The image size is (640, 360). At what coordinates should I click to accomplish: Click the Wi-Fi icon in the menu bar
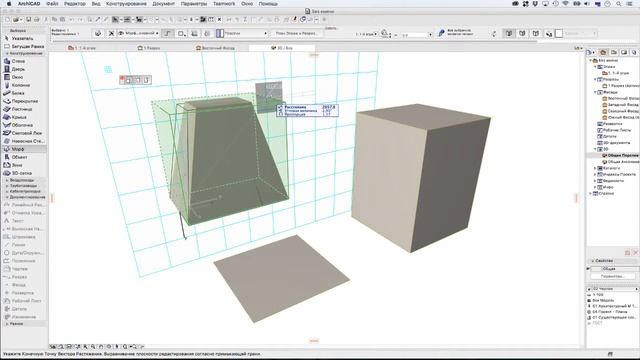coord(565,4)
